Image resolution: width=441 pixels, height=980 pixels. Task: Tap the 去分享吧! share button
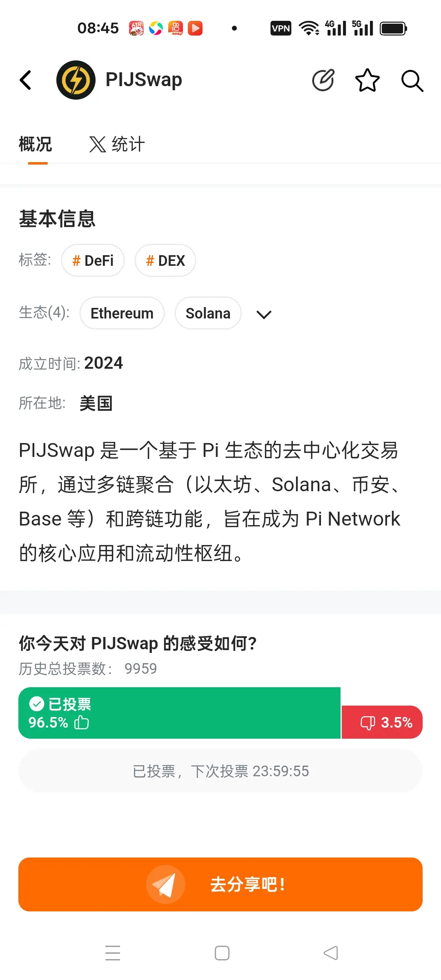coord(220,884)
